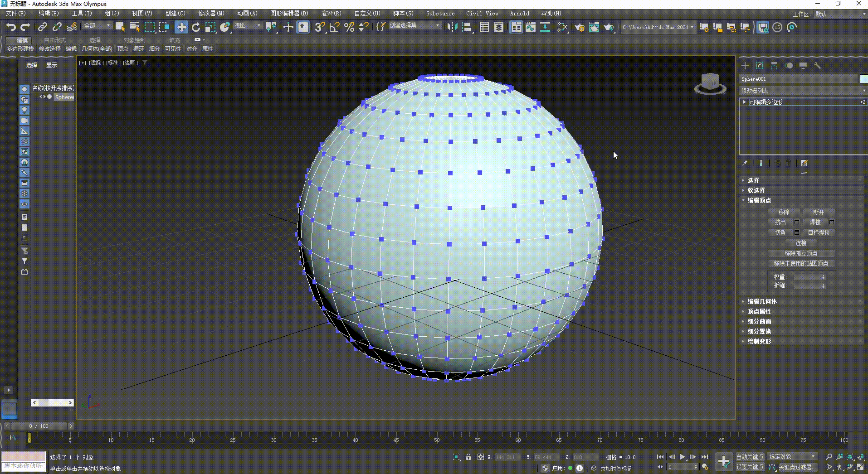The height and width of the screenshot is (474, 868).
Task: Expand the 可编辑多边形 stack entry
Action: (x=744, y=102)
